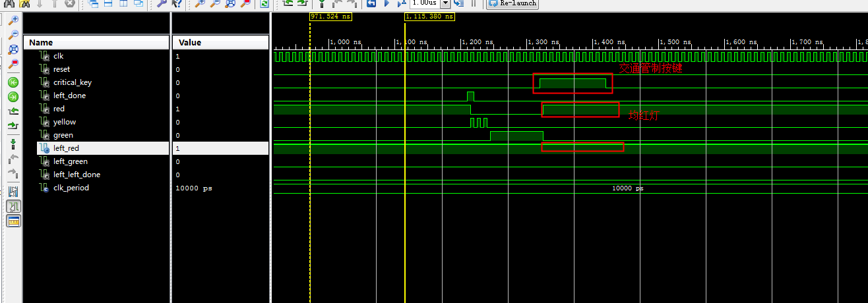Click the Run for specified time icon
Image resolution: width=868 pixels, height=303 pixels.
tap(401, 3)
